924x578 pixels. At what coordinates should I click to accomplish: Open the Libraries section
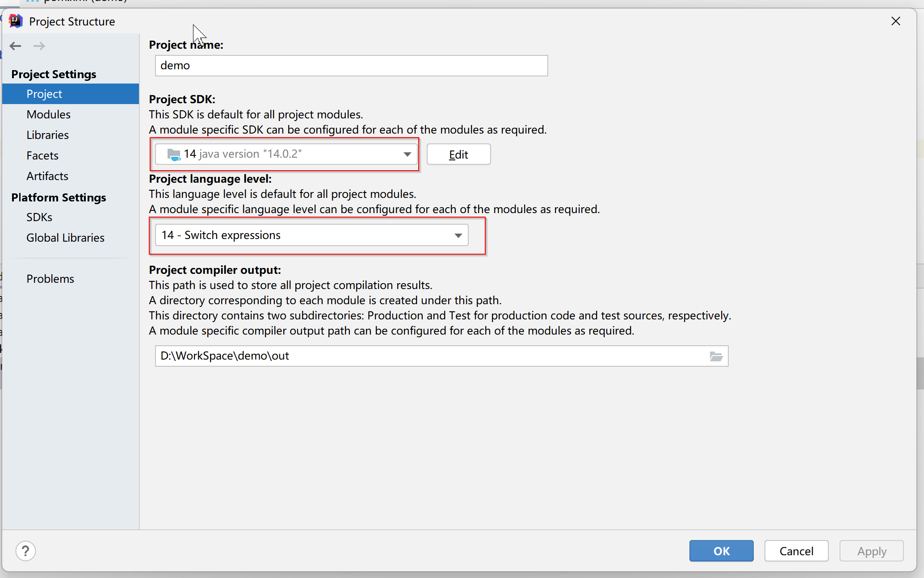(x=47, y=135)
